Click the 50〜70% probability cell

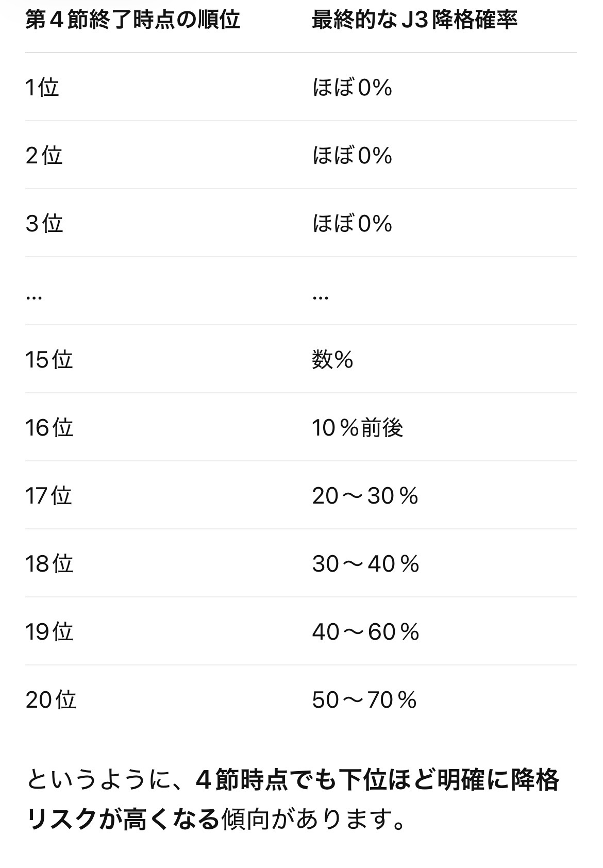tap(364, 699)
